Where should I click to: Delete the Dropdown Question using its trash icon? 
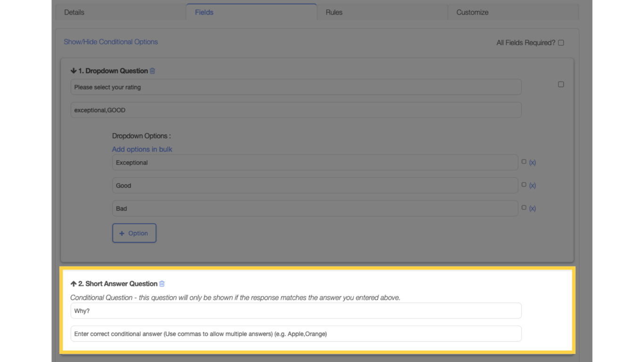coord(152,71)
